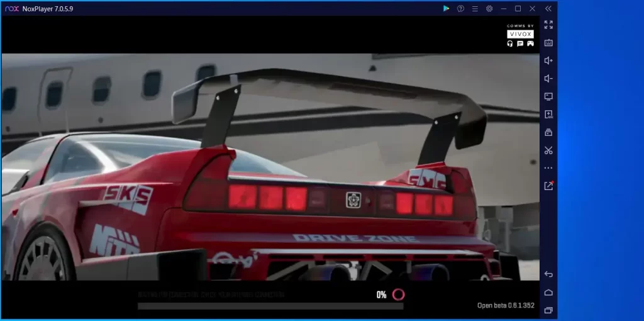Decrease volume with the sidebar speaker minus icon
The height and width of the screenshot is (321, 644).
coord(548,79)
